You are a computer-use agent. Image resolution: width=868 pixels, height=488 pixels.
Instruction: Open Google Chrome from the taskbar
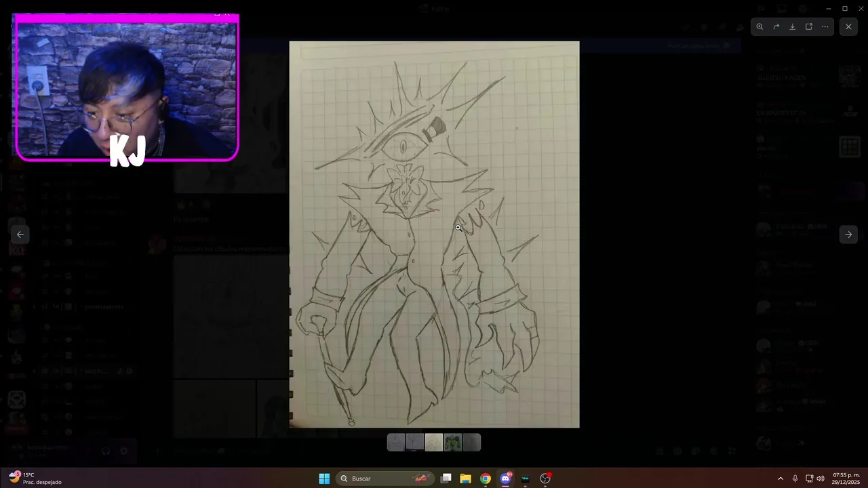pyautogui.click(x=486, y=479)
